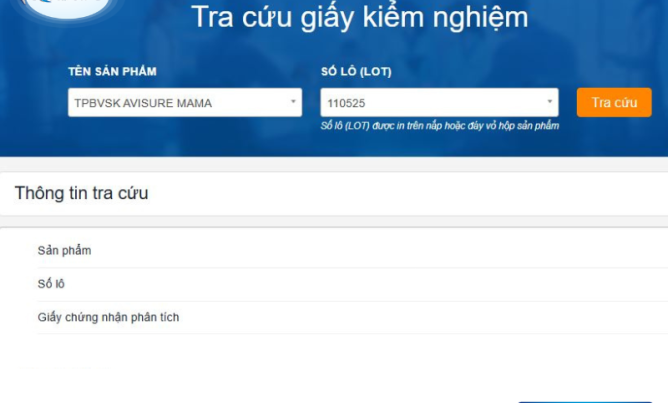Select the 'Số lô' result row
Image resolution: width=668 pixels, height=403 pixels.
tap(353, 284)
